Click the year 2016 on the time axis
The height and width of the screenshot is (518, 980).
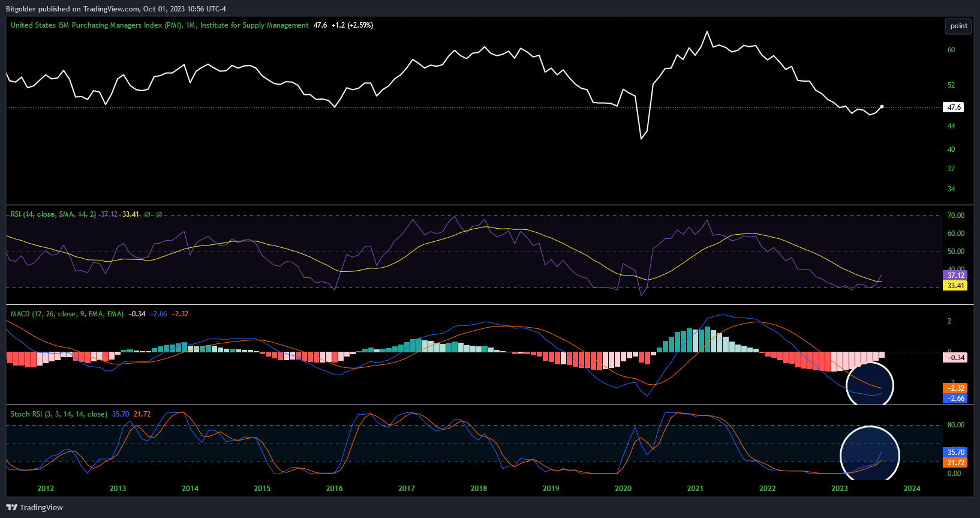coord(335,489)
